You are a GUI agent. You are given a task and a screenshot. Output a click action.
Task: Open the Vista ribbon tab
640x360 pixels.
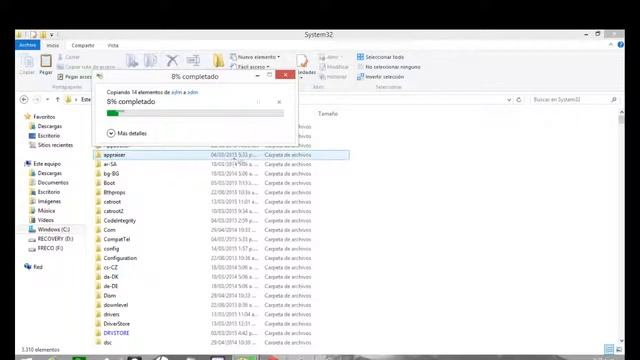(x=113, y=45)
